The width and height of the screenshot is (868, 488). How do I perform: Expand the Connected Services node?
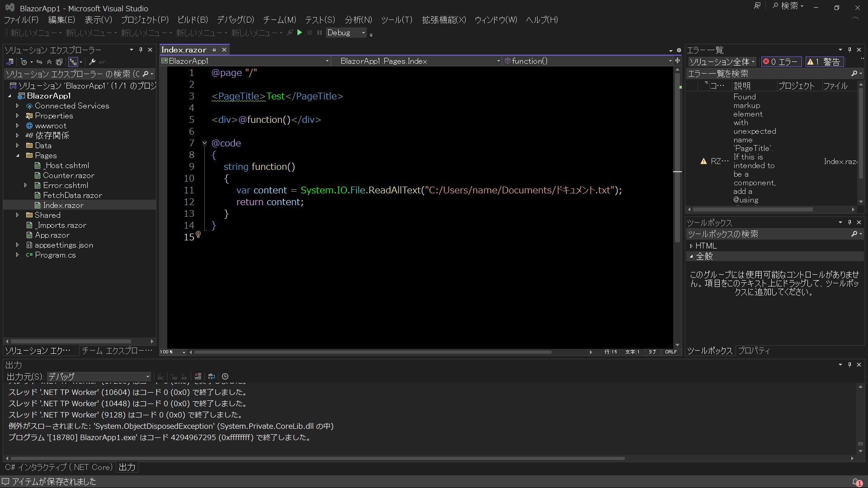pos(18,106)
